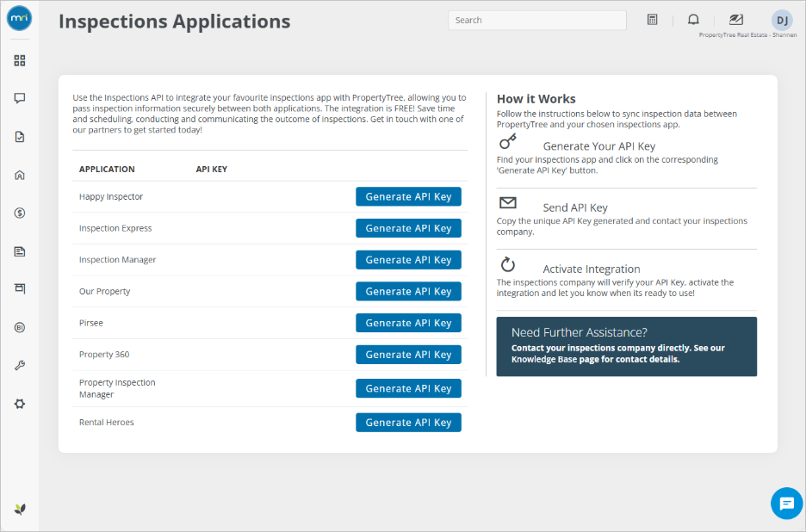Open the archive box icon in sidebar
This screenshot has height=532, width=806.
pos(20,288)
